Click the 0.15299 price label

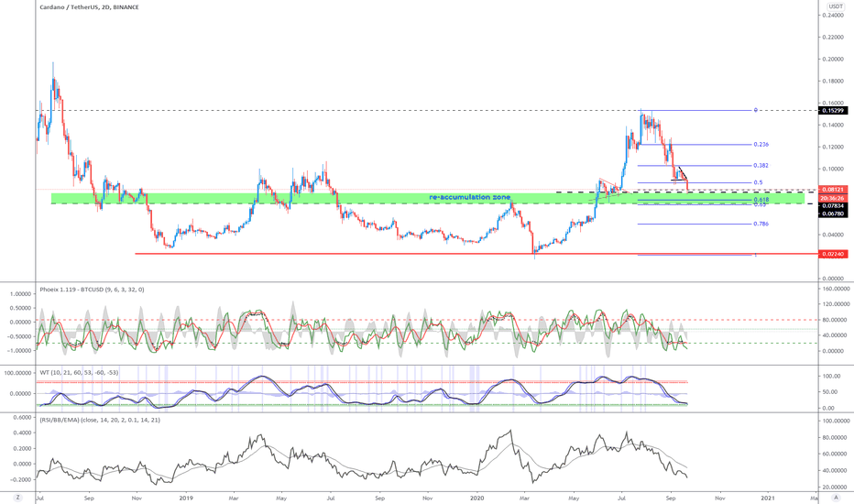[833, 111]
